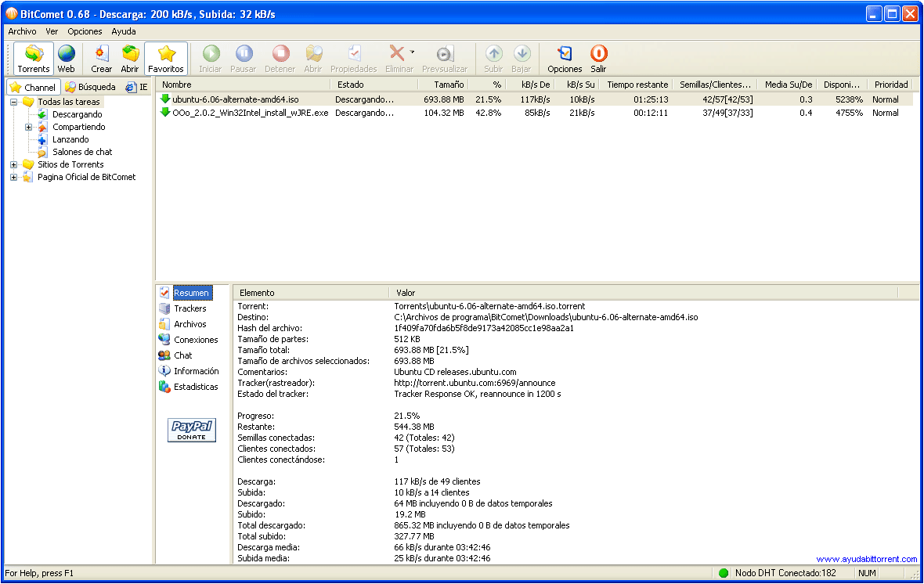This screenshot has height=584, width=924.
Task: Sort by kB/s De column header
Action: point(530,85)
